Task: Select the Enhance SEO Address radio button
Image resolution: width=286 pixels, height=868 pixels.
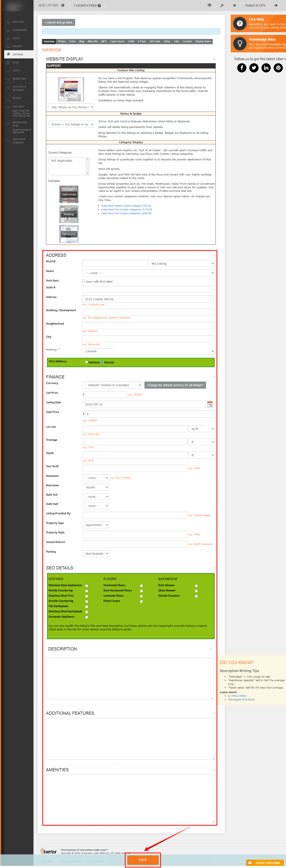Action: (x=87, y=362)
